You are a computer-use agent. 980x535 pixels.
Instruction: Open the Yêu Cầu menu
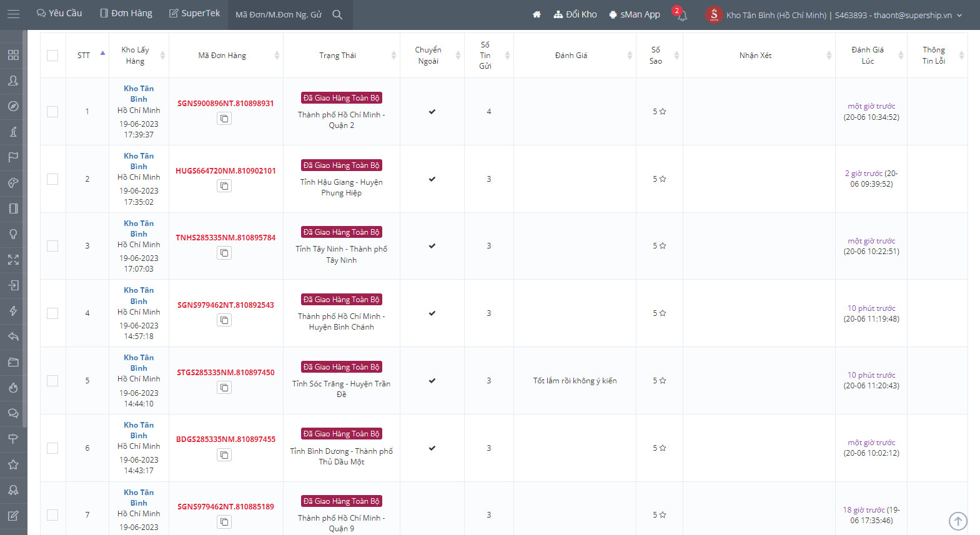coord(59,13)
